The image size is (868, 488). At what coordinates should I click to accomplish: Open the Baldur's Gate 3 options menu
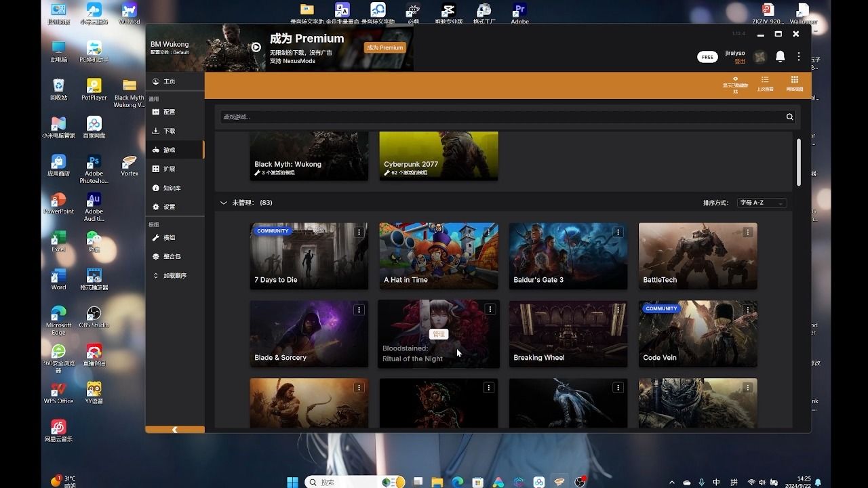[x=618, y=232]
